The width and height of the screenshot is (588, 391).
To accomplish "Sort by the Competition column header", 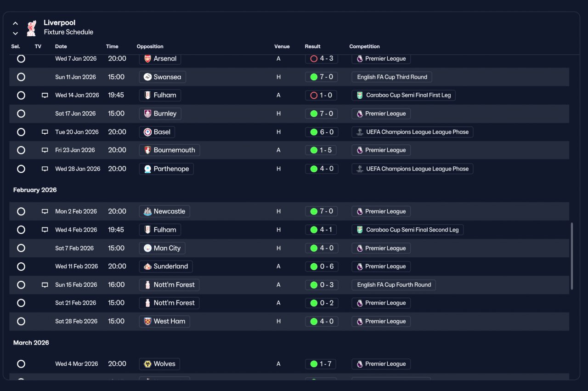I will 364,46.
